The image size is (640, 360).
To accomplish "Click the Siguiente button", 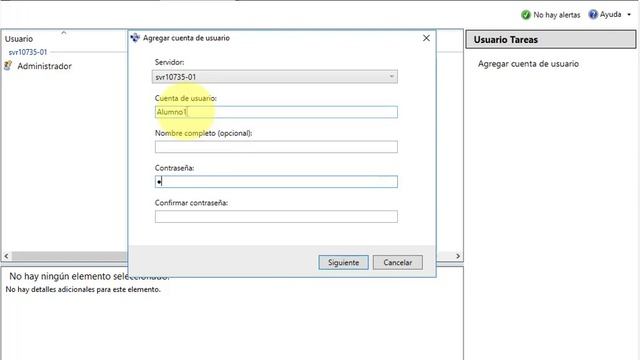I will point(343,262).
